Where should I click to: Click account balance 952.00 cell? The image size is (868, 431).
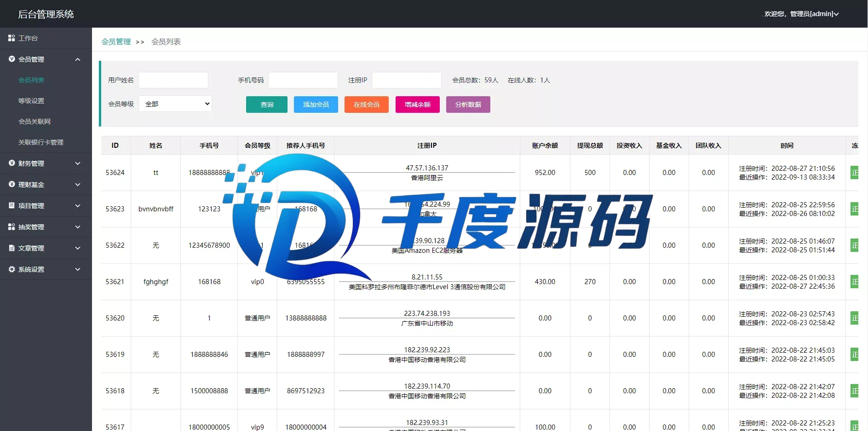(x=545, y=173)
